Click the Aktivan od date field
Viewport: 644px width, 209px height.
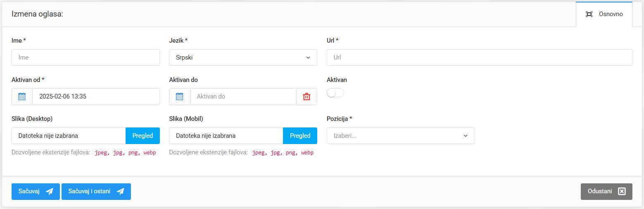(x=96, y=96)
